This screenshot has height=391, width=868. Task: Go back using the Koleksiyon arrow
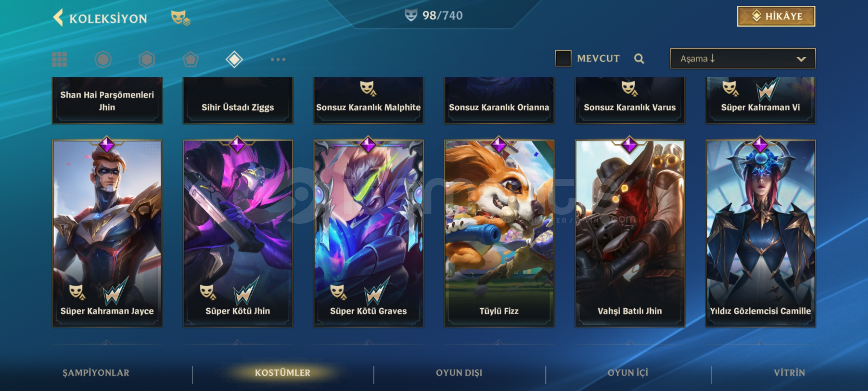(x=58, y=18)
